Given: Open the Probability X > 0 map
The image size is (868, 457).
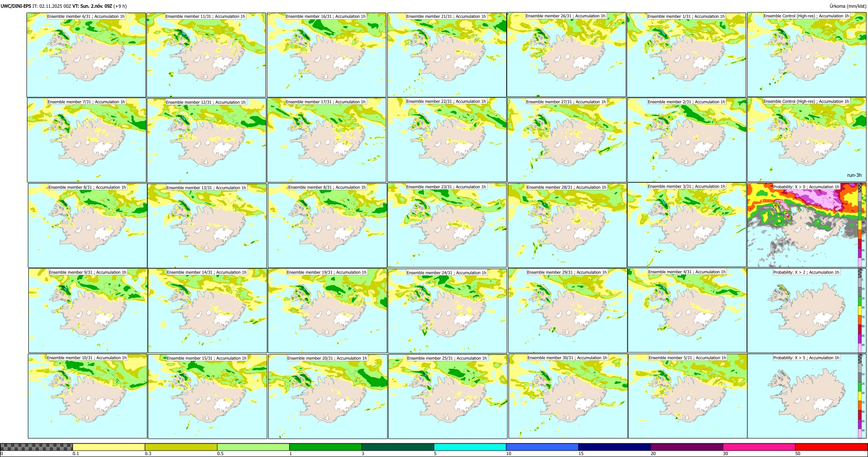Looking at the screenshot, I should [807, 225].
